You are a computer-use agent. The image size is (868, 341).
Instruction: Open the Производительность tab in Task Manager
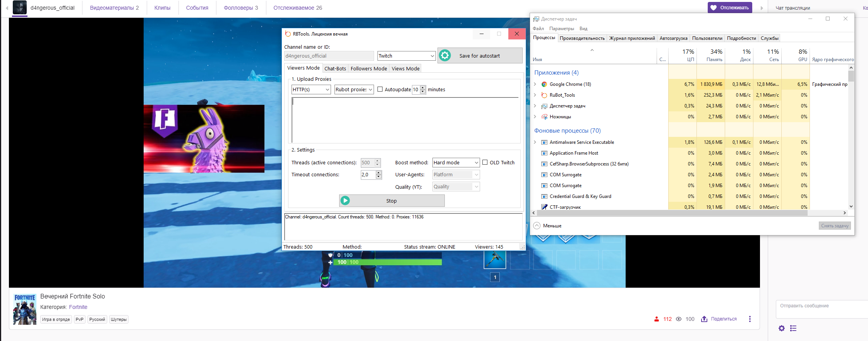pyautogui.click(x=582, y=38)
